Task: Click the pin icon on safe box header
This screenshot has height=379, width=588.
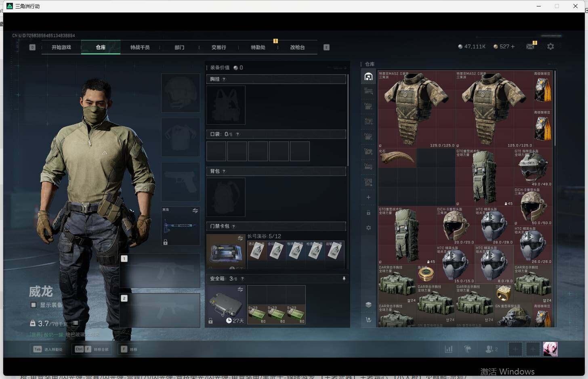Action: point(344,278)
